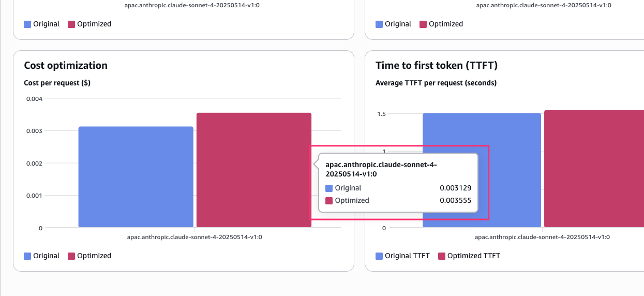Click the TTFT Original blue bar
Image resolution: width=644 pixels, height=296 pixels.
point(482,170)
